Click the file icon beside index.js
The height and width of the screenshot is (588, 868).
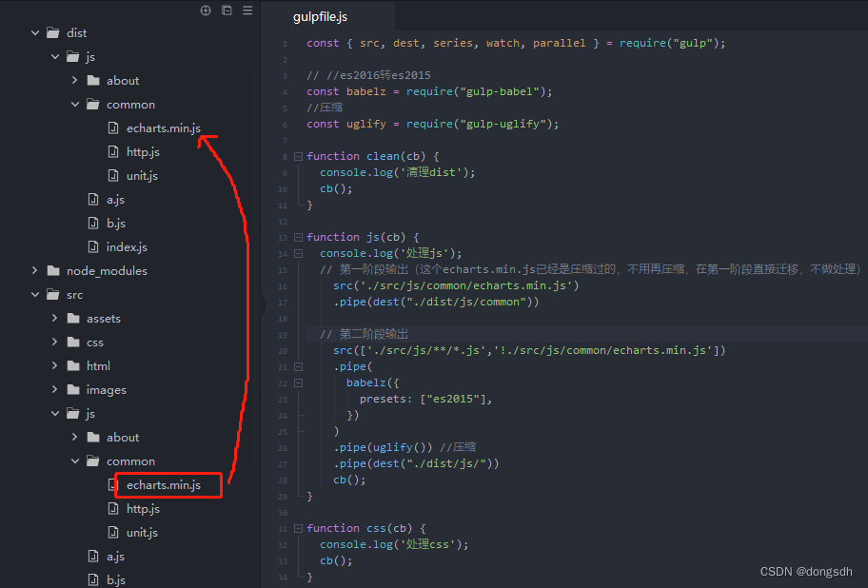coord(94,246)
